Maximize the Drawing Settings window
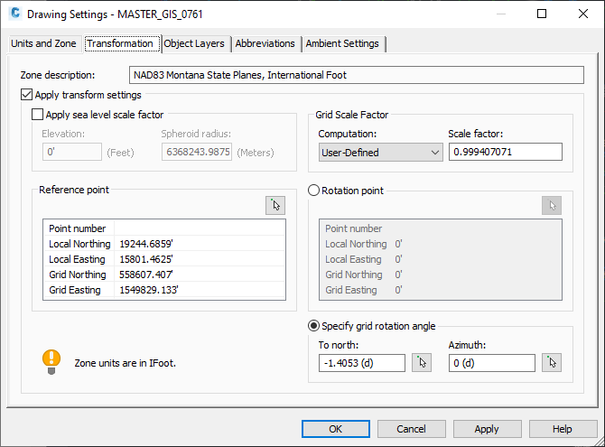Viewport: 605px width, 447px height. pos(542,14)
